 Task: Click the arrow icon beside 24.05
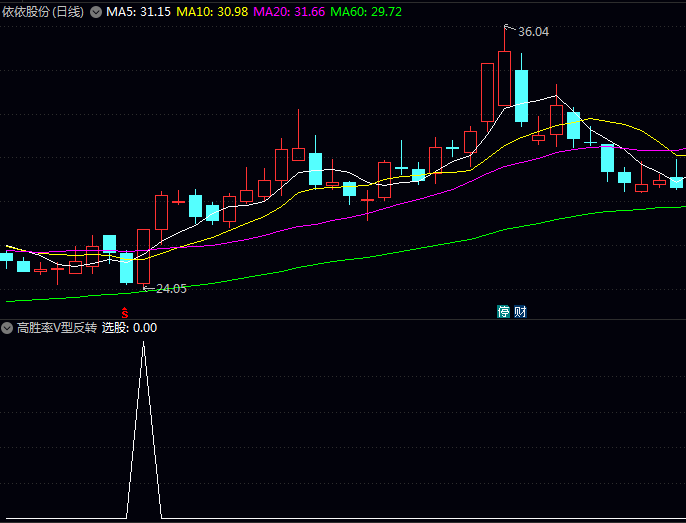point(147,288)
